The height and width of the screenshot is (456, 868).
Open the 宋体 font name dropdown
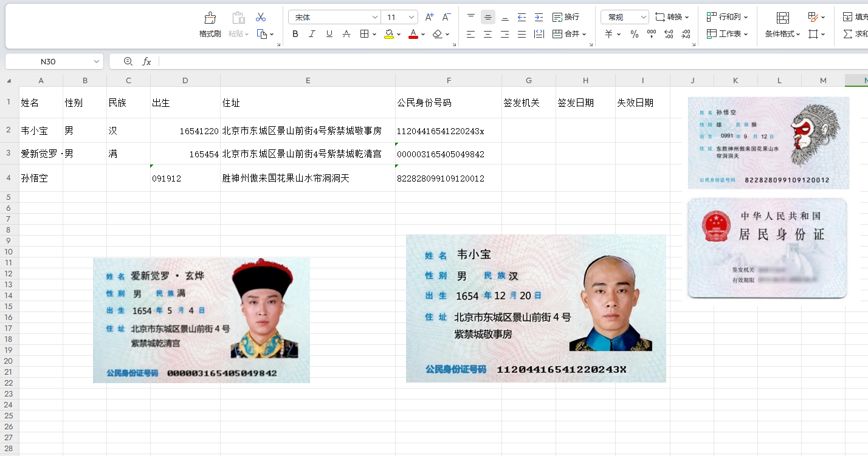(x=374, y=17)
